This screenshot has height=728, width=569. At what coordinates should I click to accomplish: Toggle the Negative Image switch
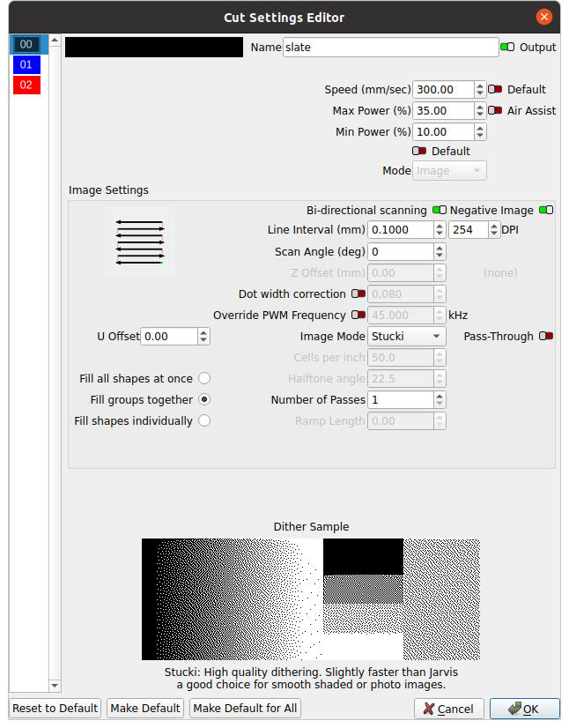546,210
